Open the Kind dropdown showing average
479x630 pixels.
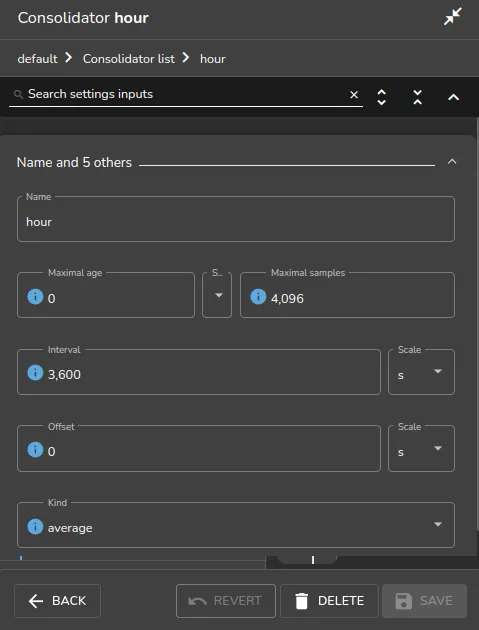point(236,525)
